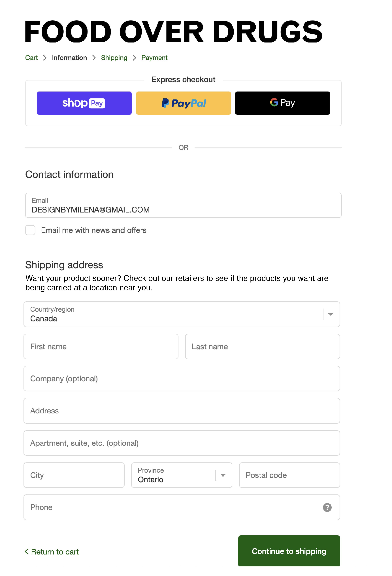Open the Shipping breadcrumb step
The width and height of the screenshot is (392, 576).
114,58
